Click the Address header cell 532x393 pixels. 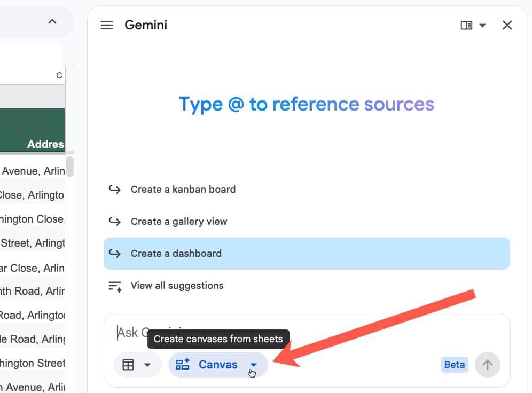point(32,130)
